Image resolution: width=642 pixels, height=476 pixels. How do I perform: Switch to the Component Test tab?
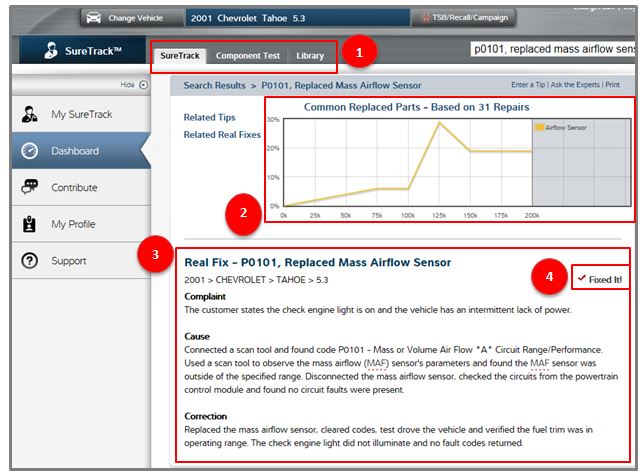[x=248, y=56]
